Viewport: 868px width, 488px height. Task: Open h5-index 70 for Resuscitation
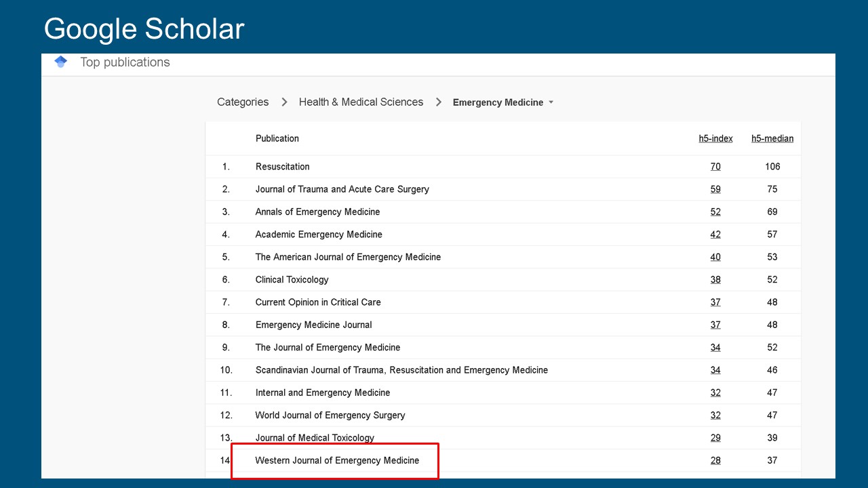tap(715, 167)
